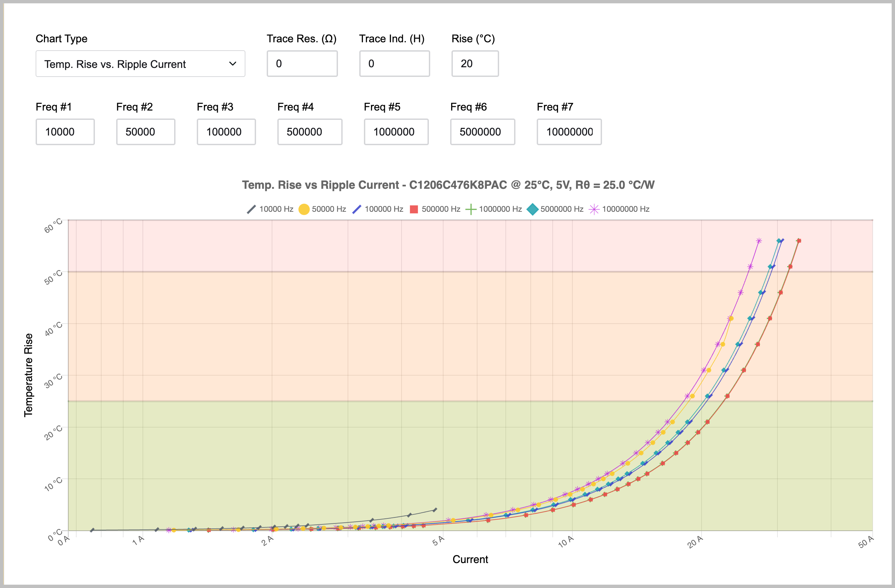Click the '2 A' x-axis tick label
Screen dimensions: 895x588
[267, 541]
